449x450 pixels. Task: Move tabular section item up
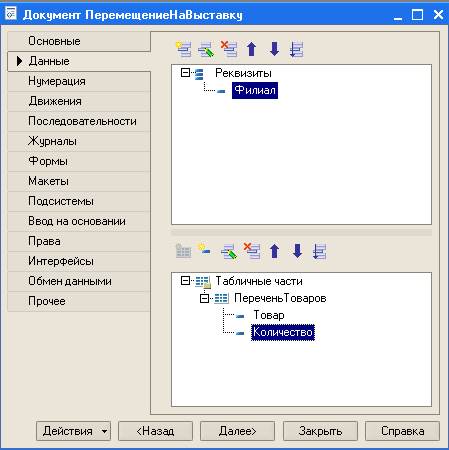click(x=275, y=251)
